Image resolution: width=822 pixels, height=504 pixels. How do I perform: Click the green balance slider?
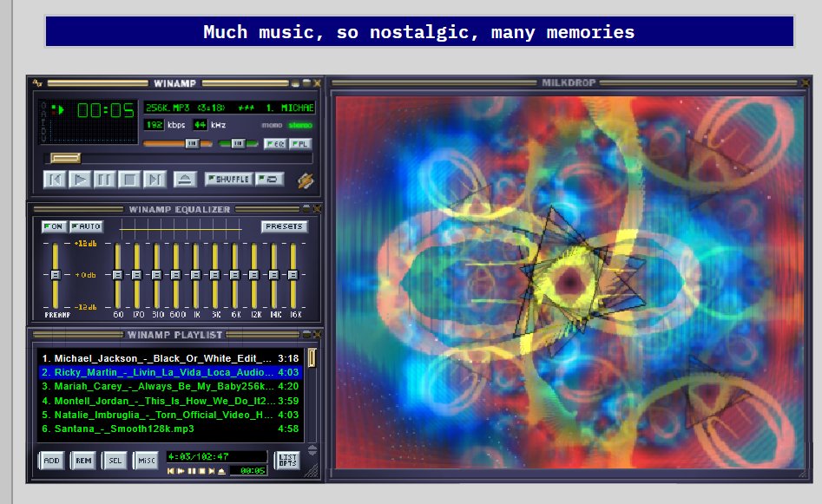tap(239, 143)
